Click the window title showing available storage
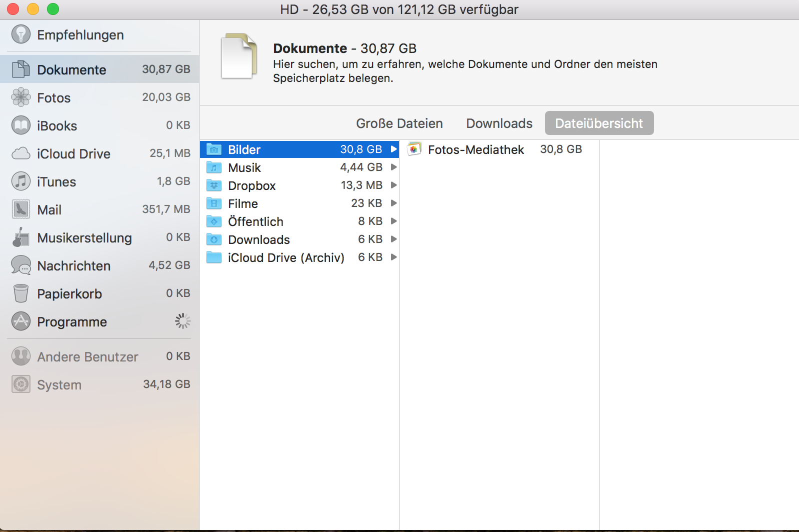Viewport: 799px width, 532px height. pos(399,9)
